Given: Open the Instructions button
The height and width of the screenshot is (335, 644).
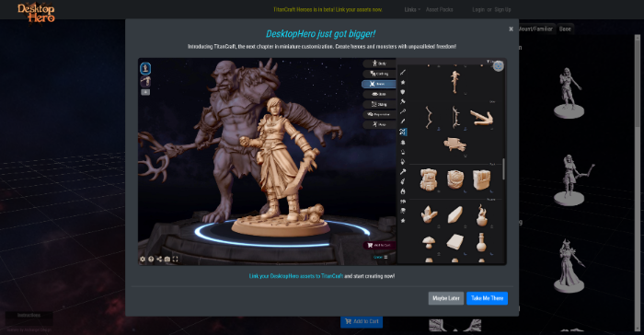Looking at the screenshot, I should point(29,316).
